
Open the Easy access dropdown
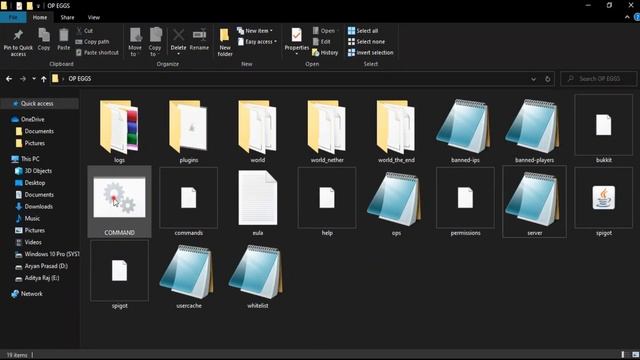coord(258,42)
